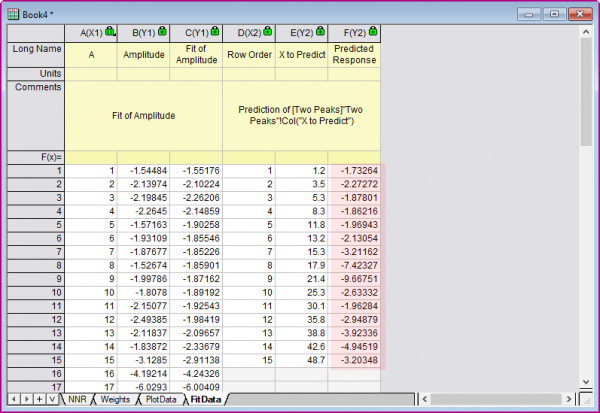This screenshot has width=600, height=413.
Task: Open the sheet list dropdown arrow
Action: (51, 399)
